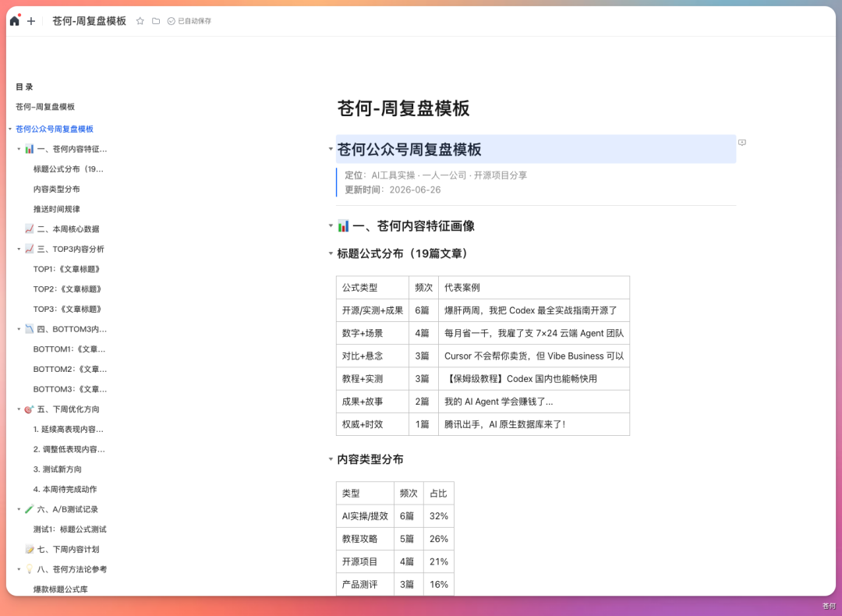The image size is (842, 616).
Task: Click the cell 腾讯出手,AI 原生数据库来了!
Action: pyautogui.click(x=534, y=423)
